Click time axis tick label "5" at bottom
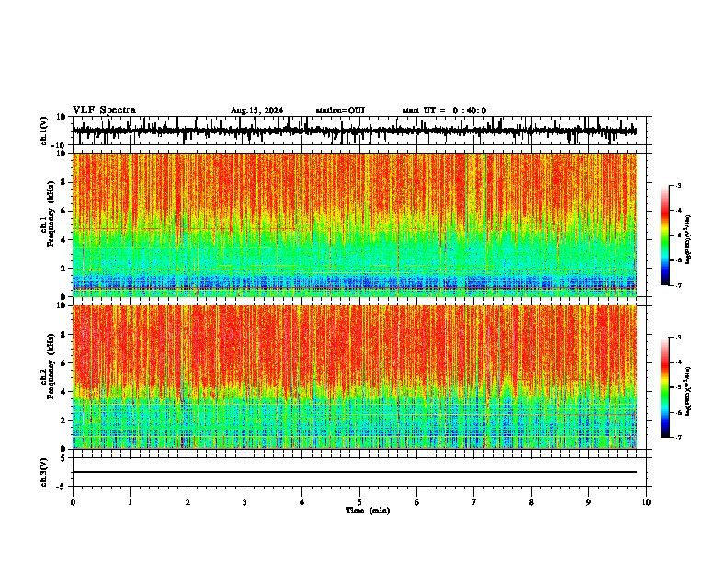This screenshot has height=563, width=728. coord(359,502)
